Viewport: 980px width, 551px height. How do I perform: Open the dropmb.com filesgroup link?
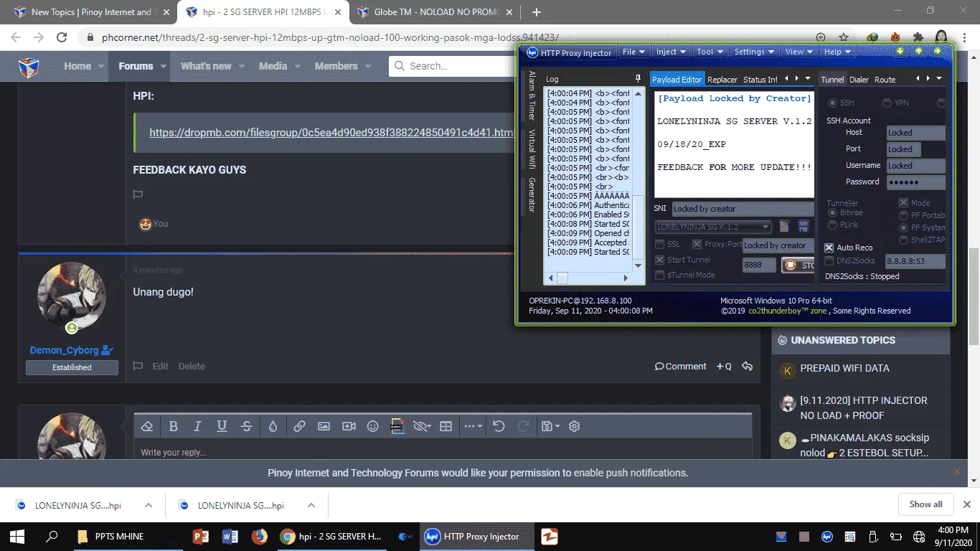[x=331, y=132]
